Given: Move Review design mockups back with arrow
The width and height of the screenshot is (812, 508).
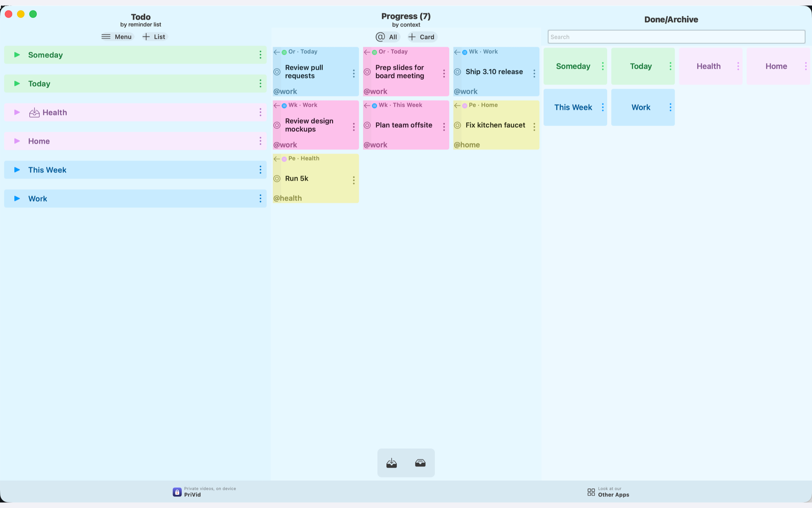Looking at the screenshot, I should point(277,106).
